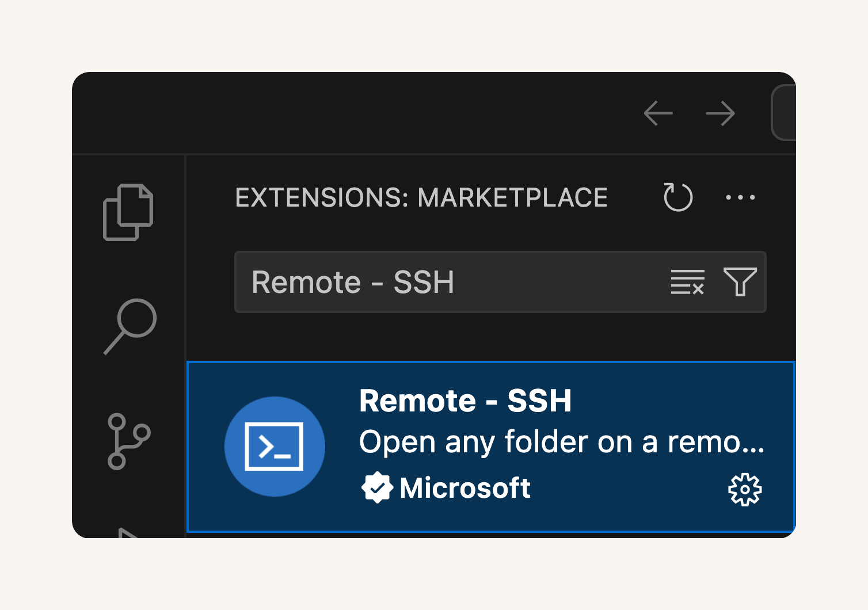868x610 pixels.
Task: Open the filter extensions funnel menu
Action: click(x=740, y=282)
